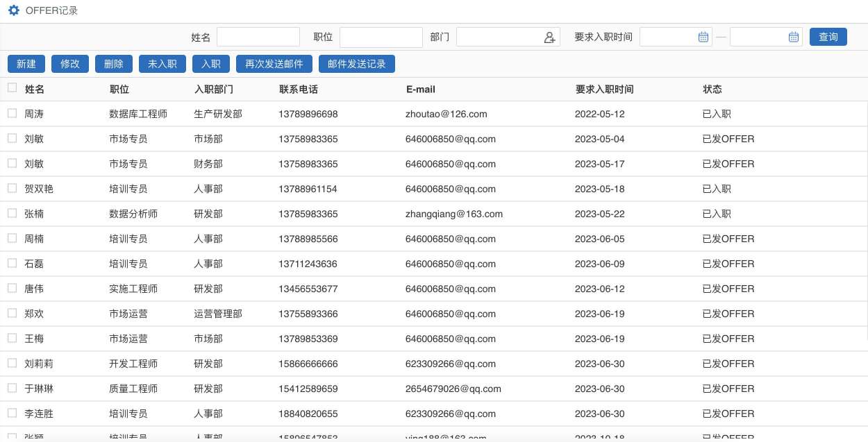Click the 新建 button
This screenshot has width=868, height=442.
(26, 64)
